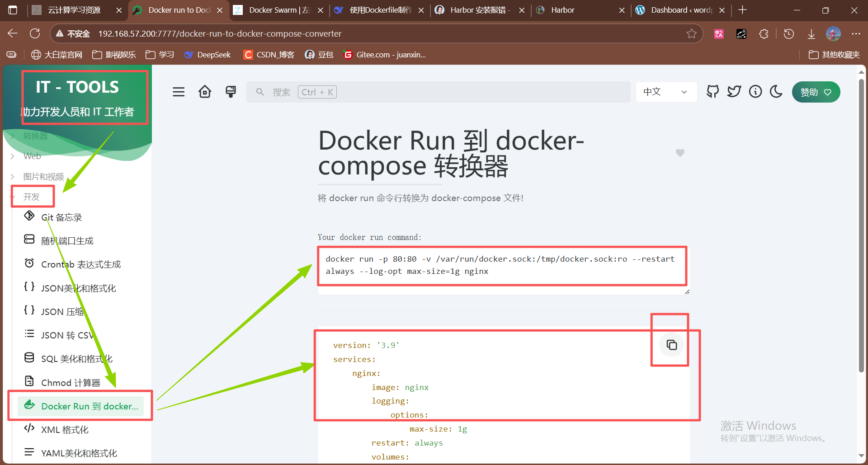This screenshot has height=465, width=868.
Task: Open XML 格式化 tool
Action: [80, 430]
